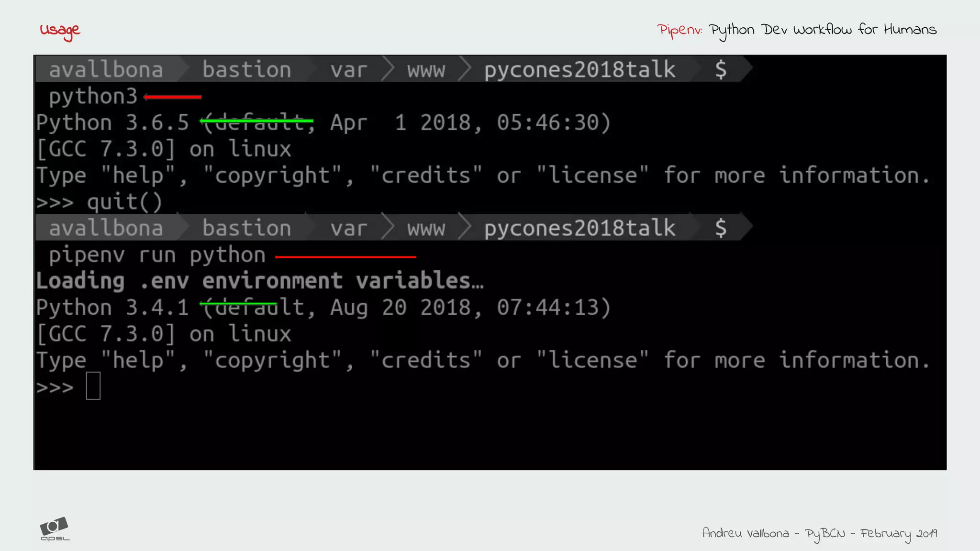The width and height of the screenshot is (980, 551).
Task: Click the 'Python 3.6.5' version line
Action: (324, 122)
